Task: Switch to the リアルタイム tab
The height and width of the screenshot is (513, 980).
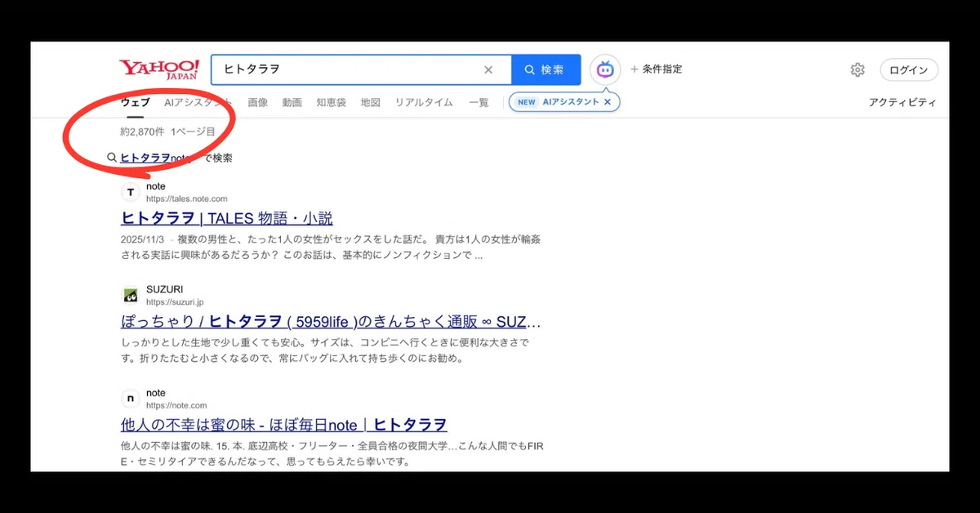Action: click(x=424, y=103)
